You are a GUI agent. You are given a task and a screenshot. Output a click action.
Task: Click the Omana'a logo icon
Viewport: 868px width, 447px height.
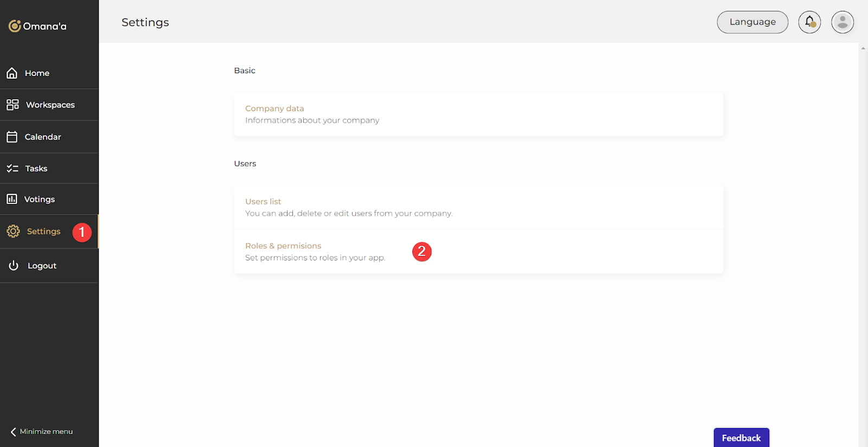pos(15,26)
